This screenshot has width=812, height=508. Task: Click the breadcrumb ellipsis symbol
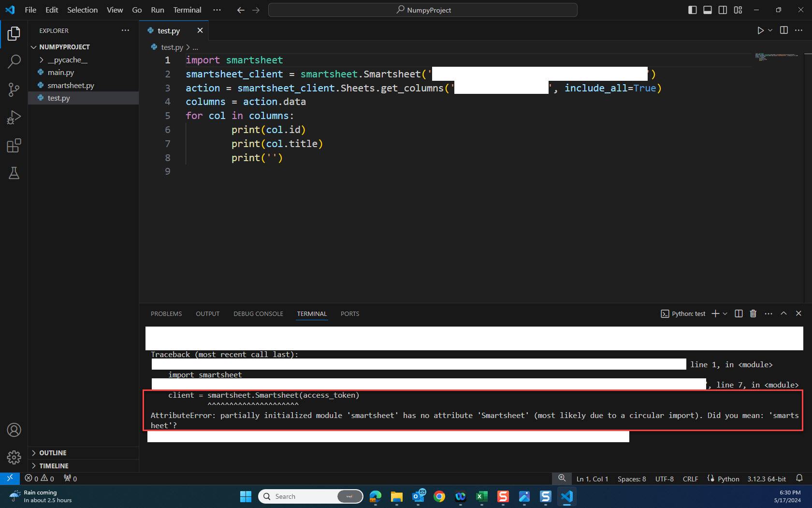click(195, 47)
